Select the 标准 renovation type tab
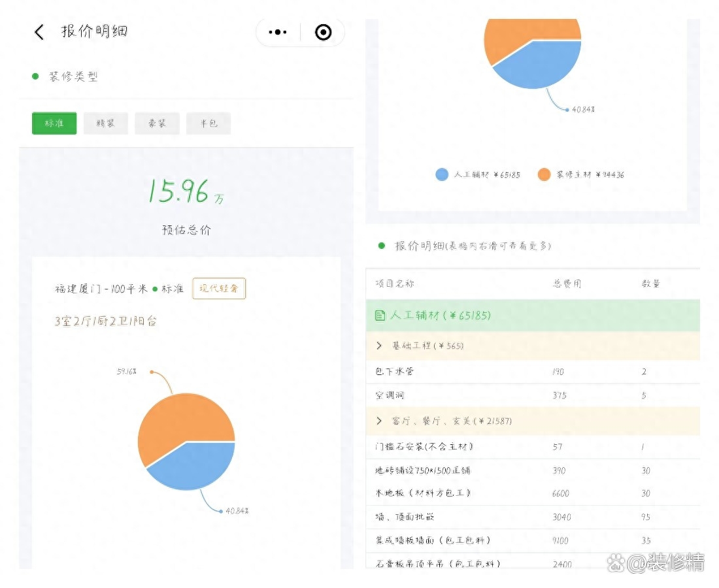This screenshot has height=588, width=719. [54, 123]
